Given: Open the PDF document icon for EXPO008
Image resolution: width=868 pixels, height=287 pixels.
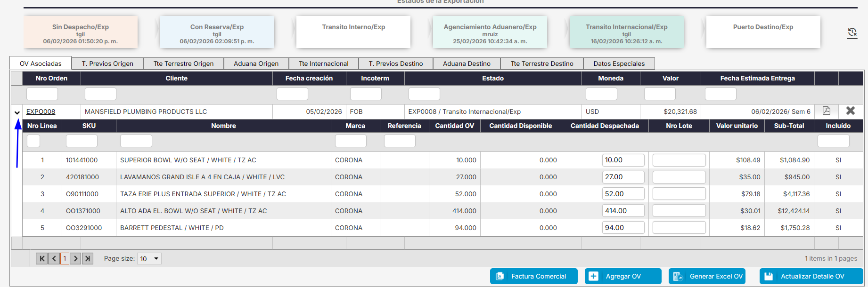Looking at the screenshot, I should point(827,111).
